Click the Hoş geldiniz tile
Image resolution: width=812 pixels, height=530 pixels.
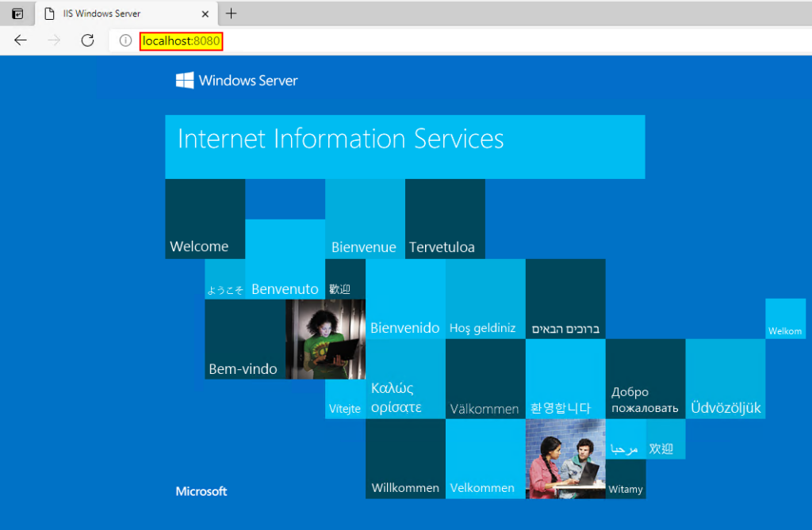485,299
